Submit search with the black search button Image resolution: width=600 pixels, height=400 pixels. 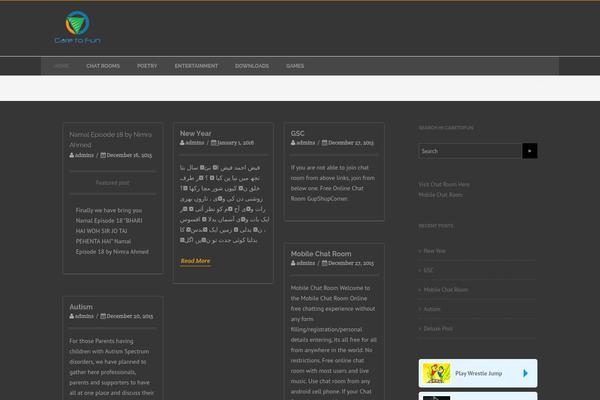530,151
